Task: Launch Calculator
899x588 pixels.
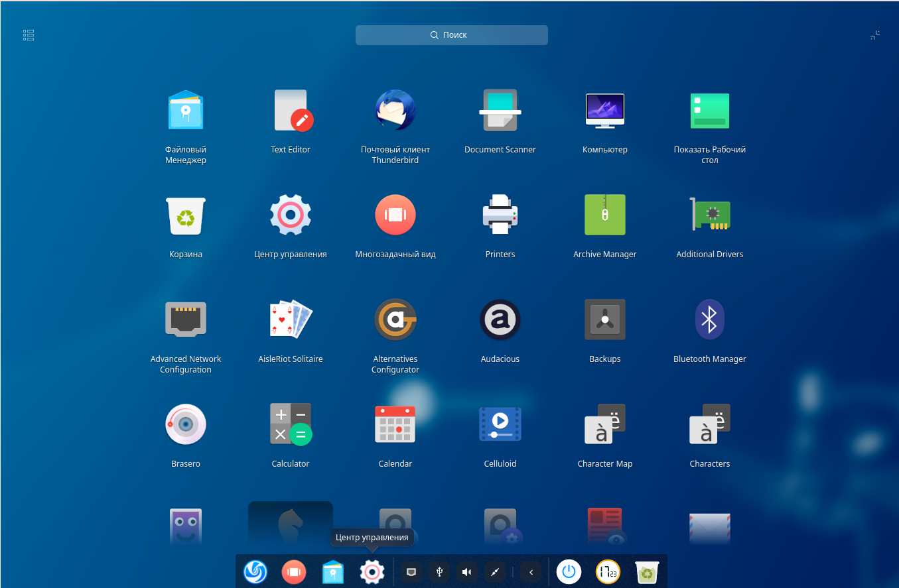Action: pos(291,424)
